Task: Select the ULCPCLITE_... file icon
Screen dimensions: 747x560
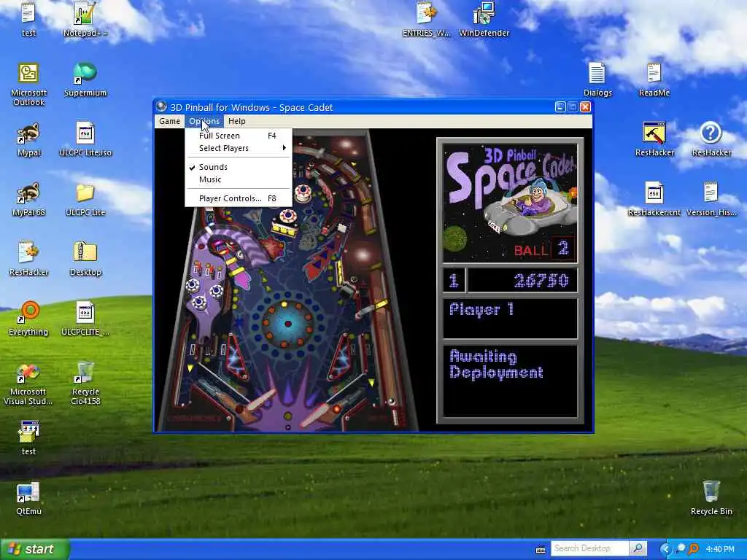Action: tap(85, 319)
